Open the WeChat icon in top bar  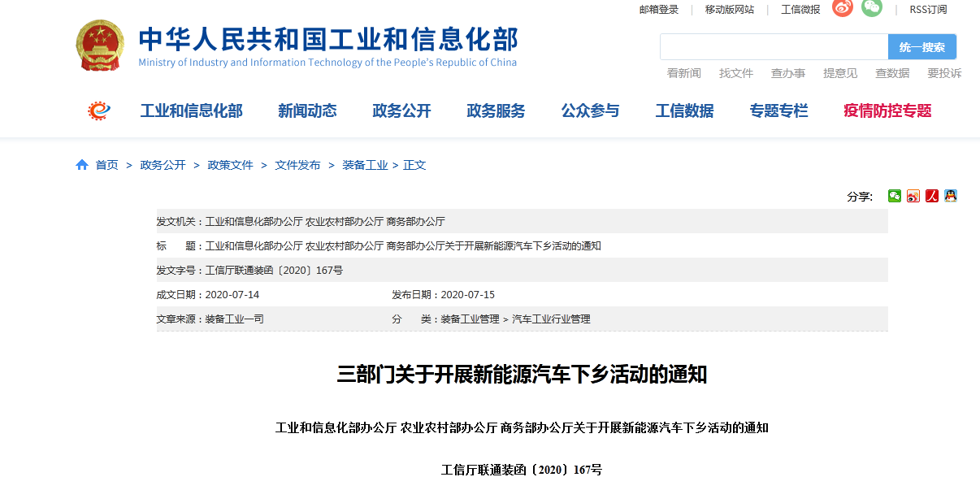coord(872,8)
